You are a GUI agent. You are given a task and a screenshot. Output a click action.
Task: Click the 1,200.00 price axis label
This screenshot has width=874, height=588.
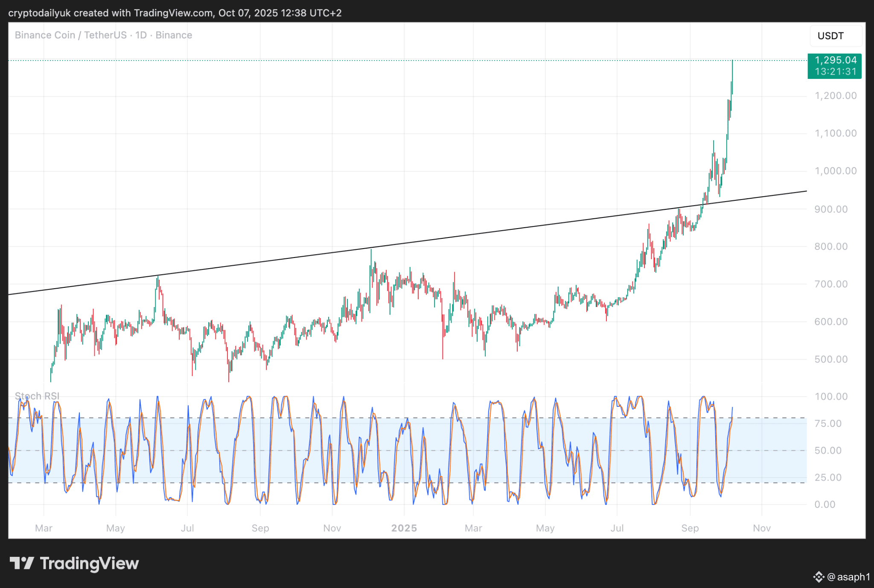[836, 96]
